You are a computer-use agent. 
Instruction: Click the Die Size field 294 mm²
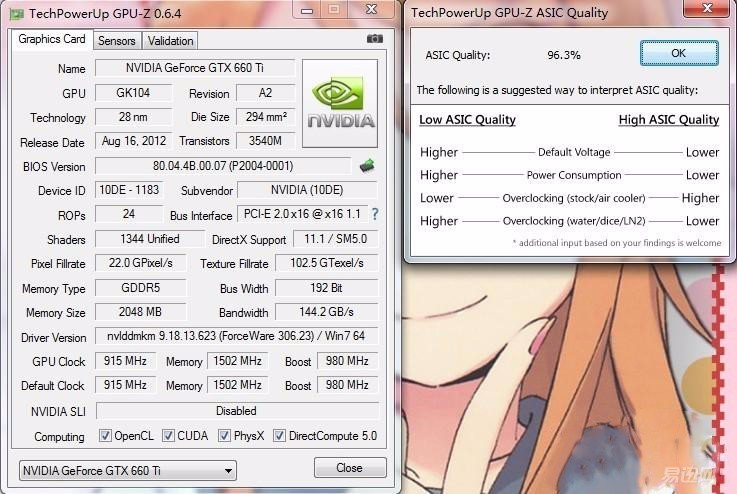265,117
